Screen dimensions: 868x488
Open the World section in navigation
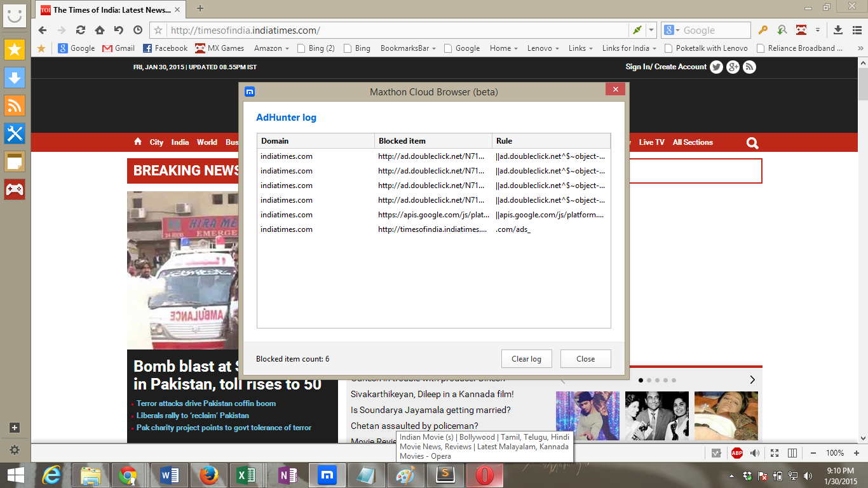pos(207,142)
